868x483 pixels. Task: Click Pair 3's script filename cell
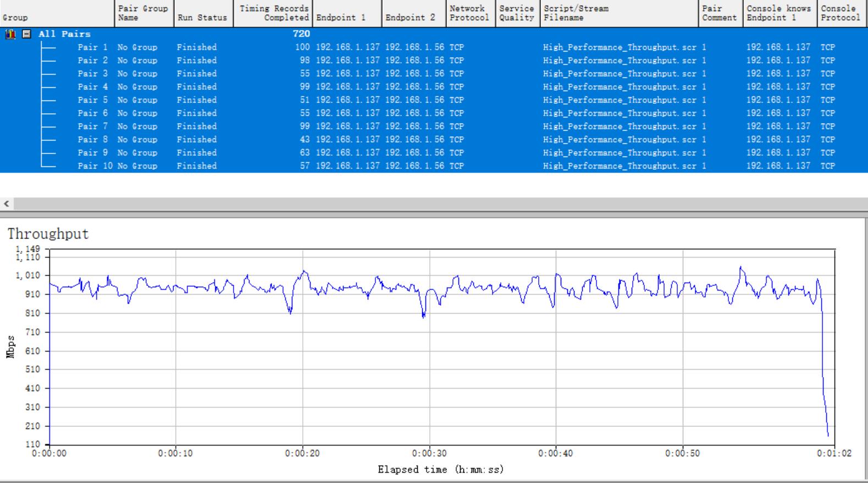pos(619,74)
